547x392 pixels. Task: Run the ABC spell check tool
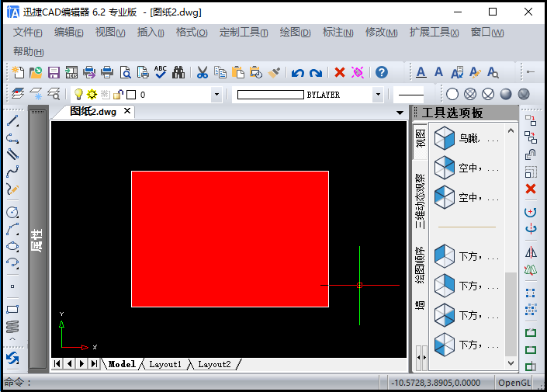click(x=161, y=72)
